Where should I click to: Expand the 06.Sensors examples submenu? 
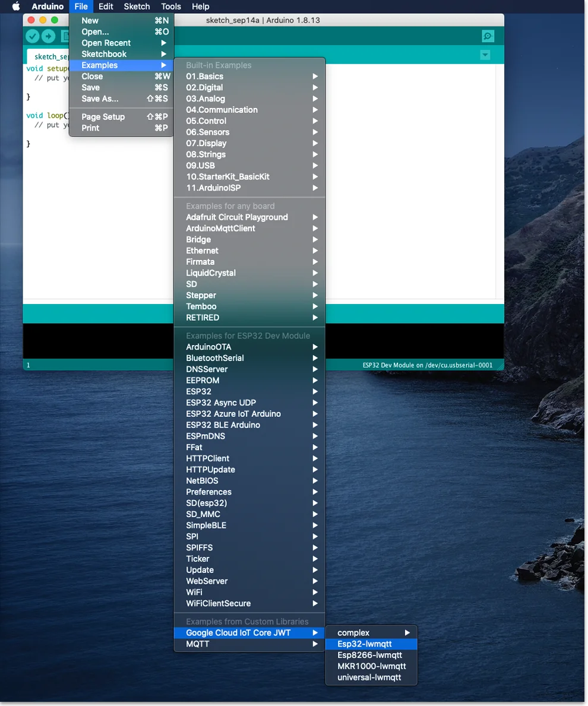click(x=249, y=132)
